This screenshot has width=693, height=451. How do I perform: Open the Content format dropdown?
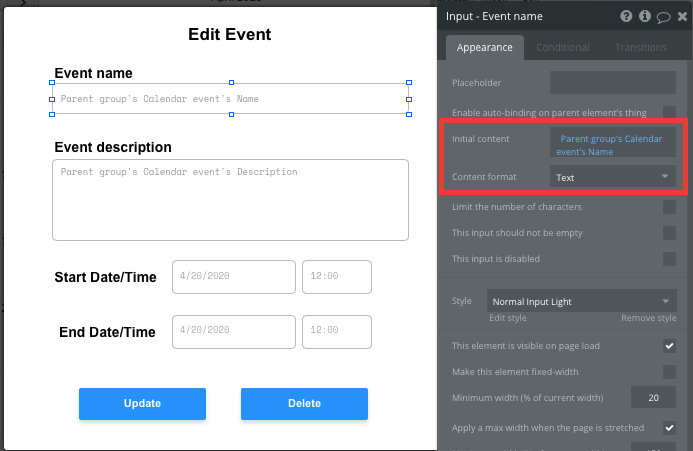(613, 177)
